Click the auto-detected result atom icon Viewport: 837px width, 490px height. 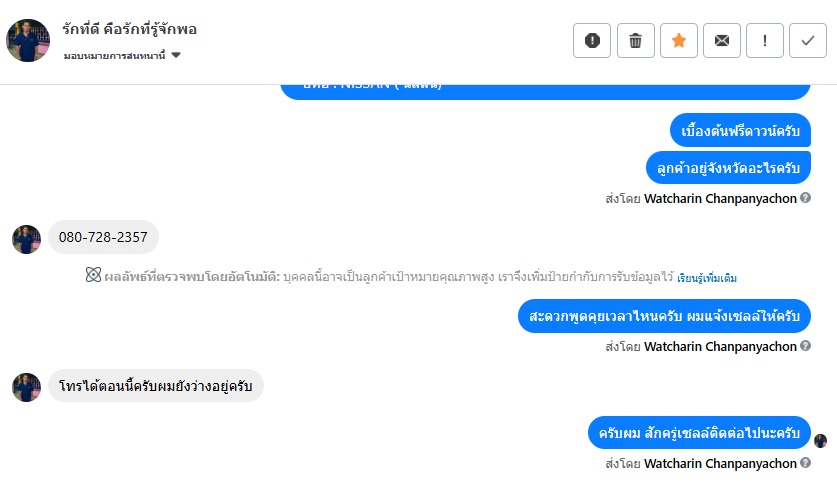(94, 276)
